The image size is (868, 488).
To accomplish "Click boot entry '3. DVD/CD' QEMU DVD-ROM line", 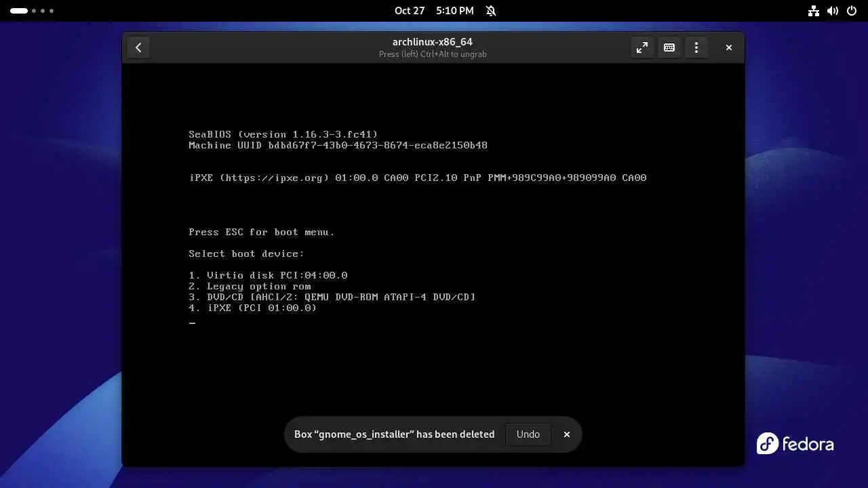I will 332,297.
